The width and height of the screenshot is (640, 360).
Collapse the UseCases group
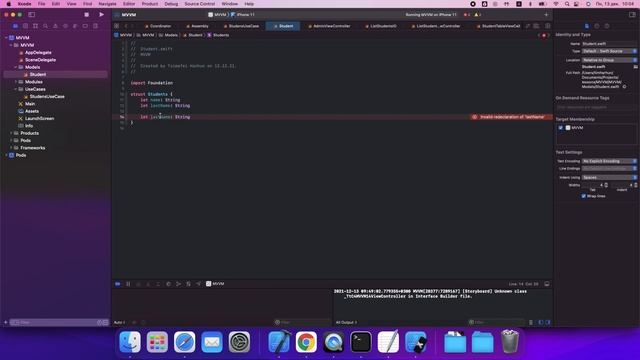click(x=16, y=89)
